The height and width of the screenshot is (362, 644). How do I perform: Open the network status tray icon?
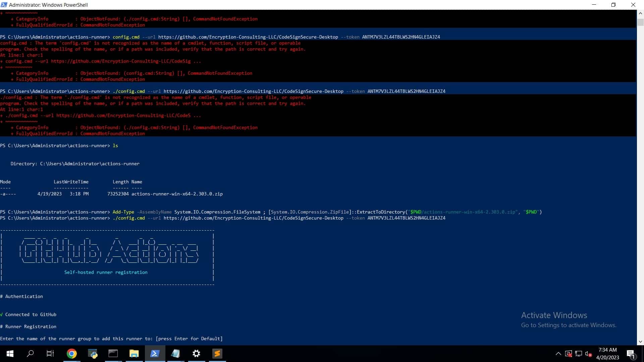[x=578, y=354]
